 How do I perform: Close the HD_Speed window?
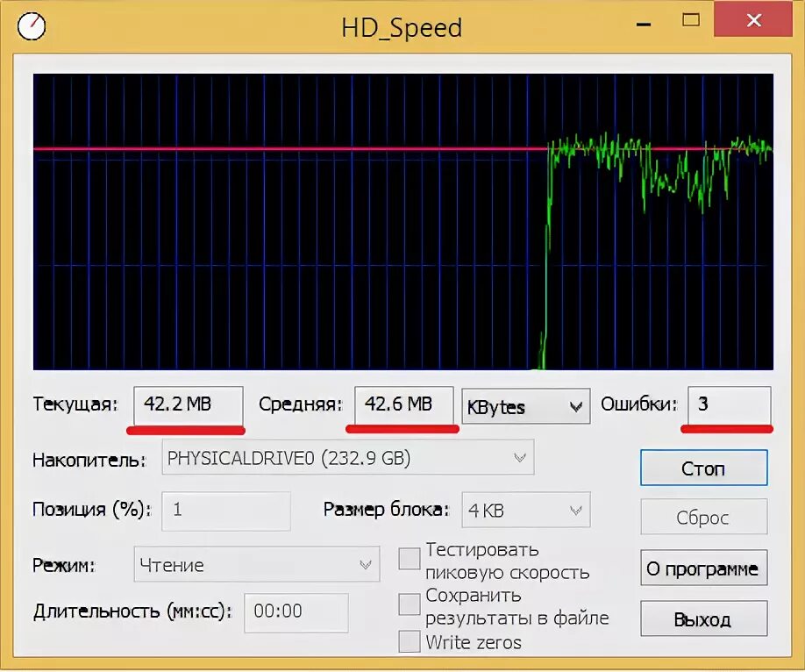[753, 20]
